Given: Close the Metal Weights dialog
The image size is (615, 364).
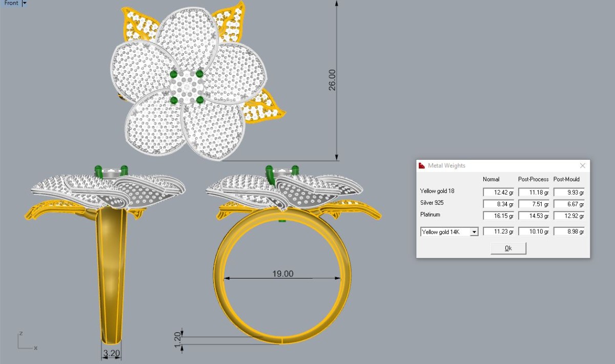Looking at the screenshot, I should (x=582, y=166).
